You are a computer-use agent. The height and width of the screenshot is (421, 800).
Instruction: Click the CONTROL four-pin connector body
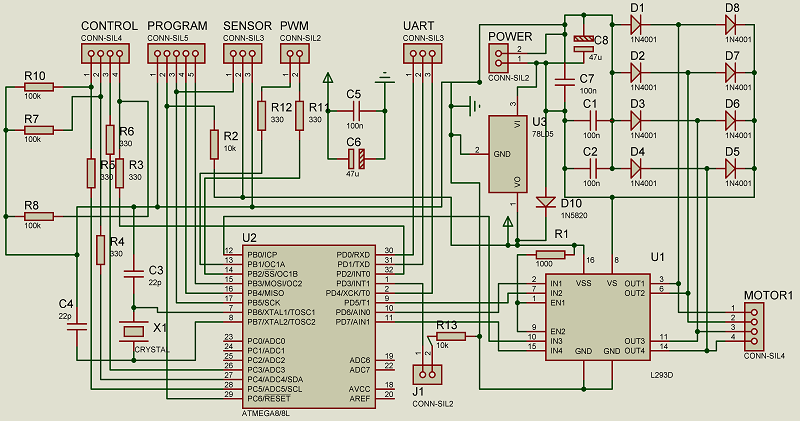coord(105,54)
